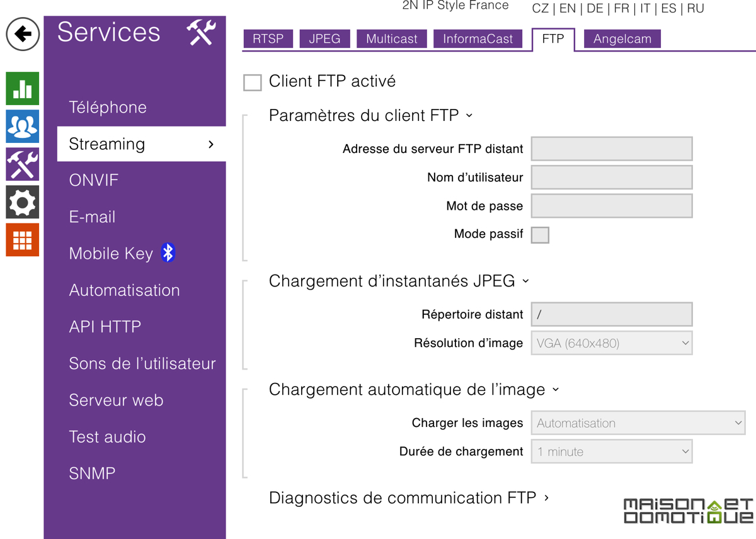Select the purple services tools icon
This screenshot has height=539, width=756.
(x=23, y=164)
